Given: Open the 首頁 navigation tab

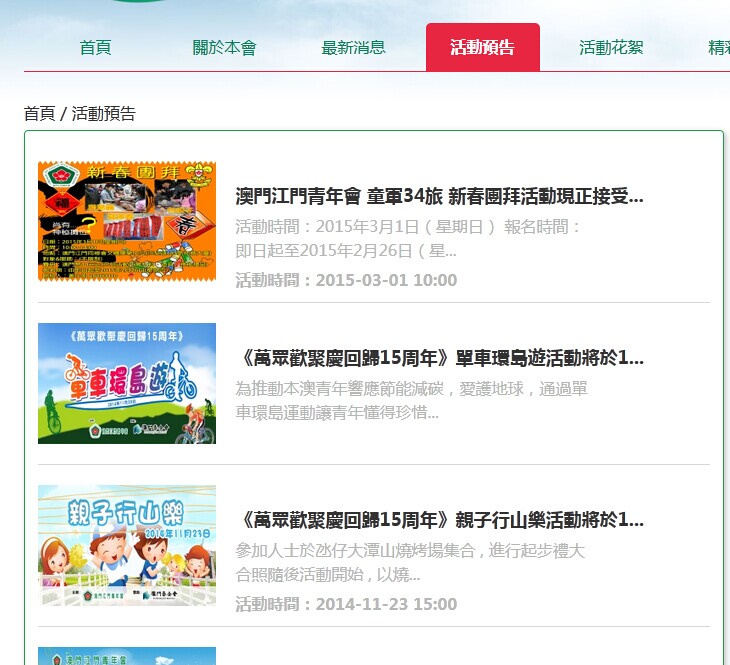Looking at the screenshot, I should (x=95, y=47).
